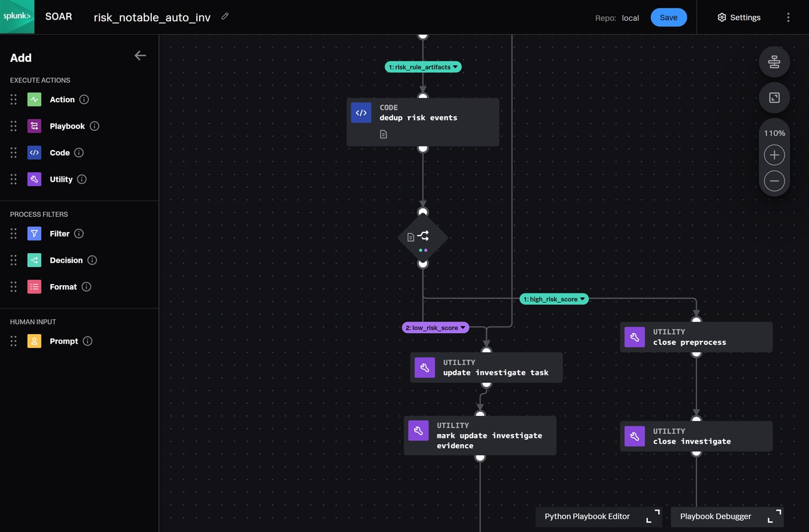This screenshot has height=532, width=809.
Task: Click the Code label in Add panel
Action: coord(60,153)
